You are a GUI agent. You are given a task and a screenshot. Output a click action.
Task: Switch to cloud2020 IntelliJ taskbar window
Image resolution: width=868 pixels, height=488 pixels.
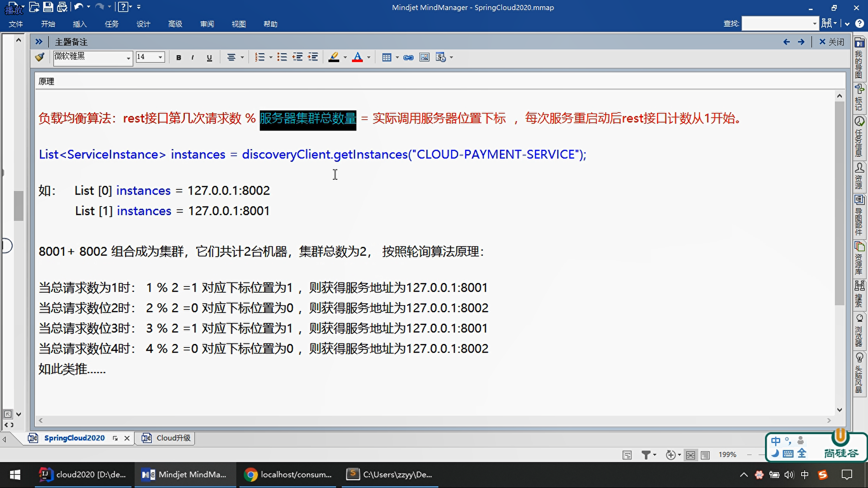click(x=83, y=474)
